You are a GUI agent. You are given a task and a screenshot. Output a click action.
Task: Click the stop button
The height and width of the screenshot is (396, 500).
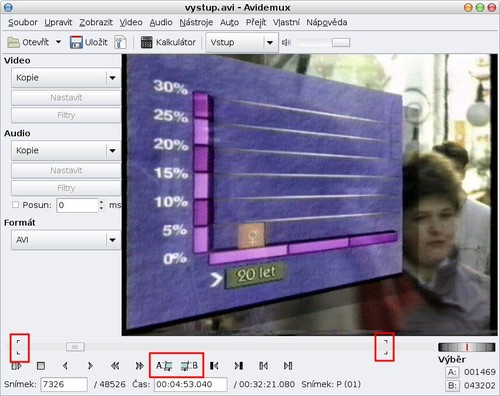click(41, 366)
